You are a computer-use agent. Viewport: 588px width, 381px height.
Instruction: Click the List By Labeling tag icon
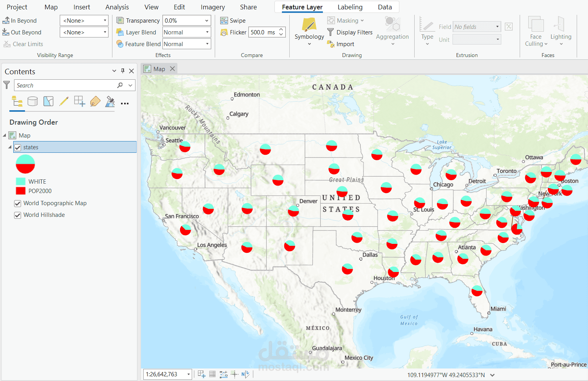(95, 101)
